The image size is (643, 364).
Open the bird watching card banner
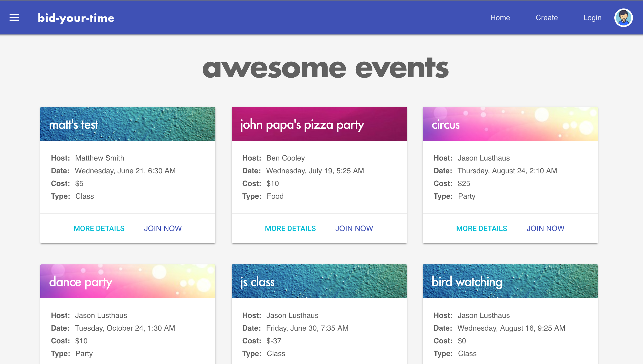(510, 281)
